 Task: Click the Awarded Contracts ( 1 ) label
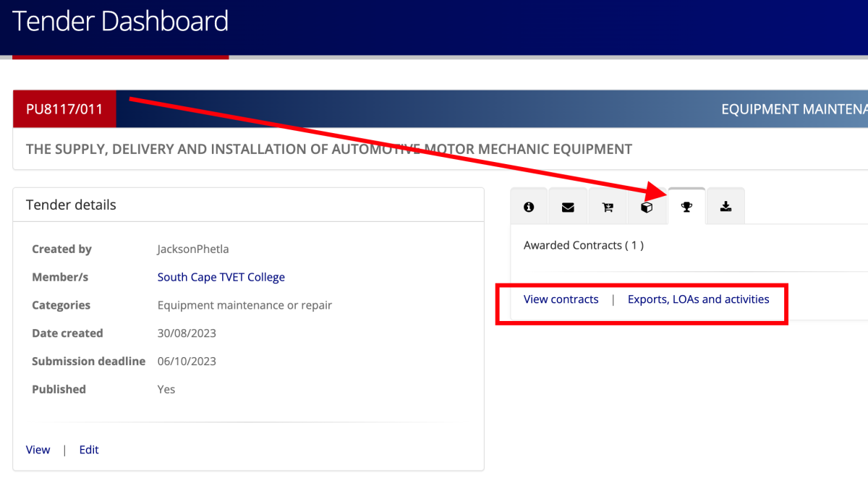coord(583,245)
